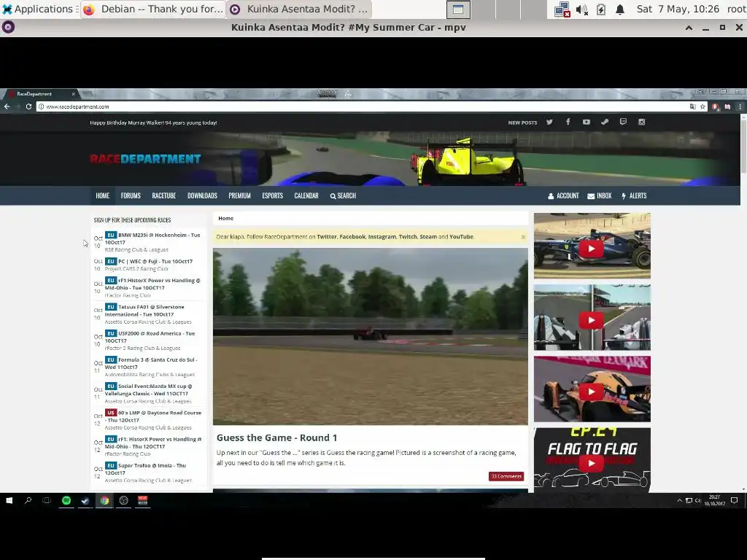Open the HOME nav item

click(102, 195)
